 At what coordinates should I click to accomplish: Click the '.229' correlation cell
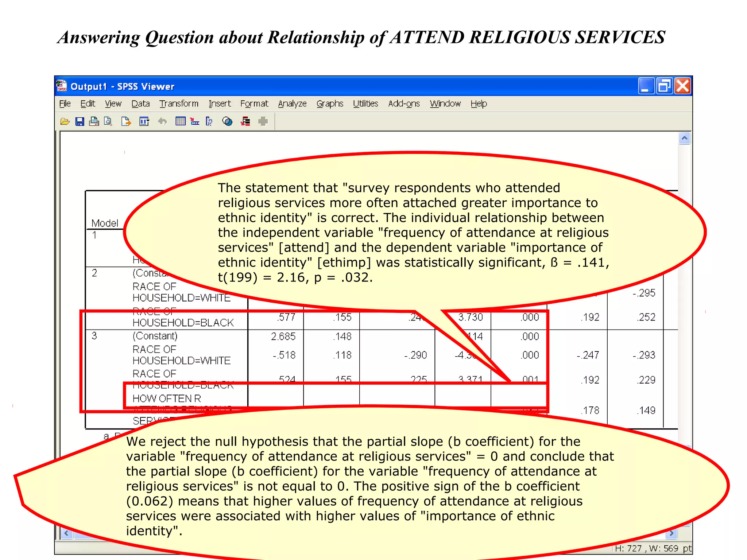[646, 380]
